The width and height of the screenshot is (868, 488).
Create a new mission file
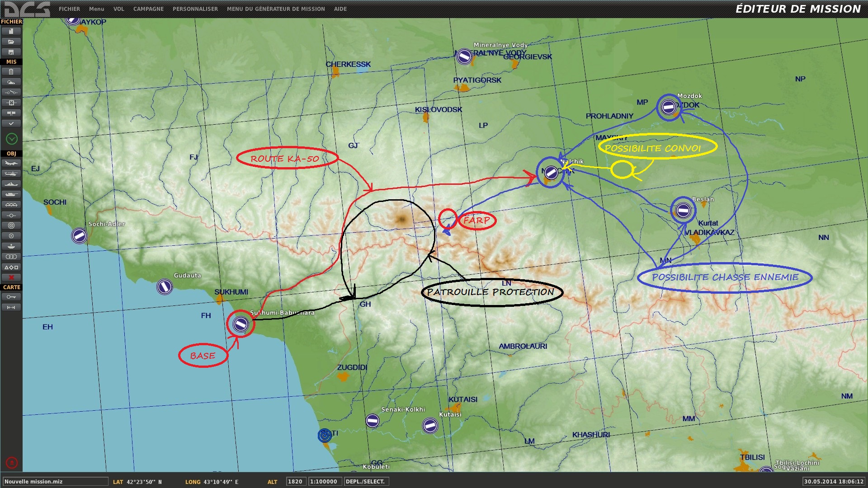[x=11, y=31]
